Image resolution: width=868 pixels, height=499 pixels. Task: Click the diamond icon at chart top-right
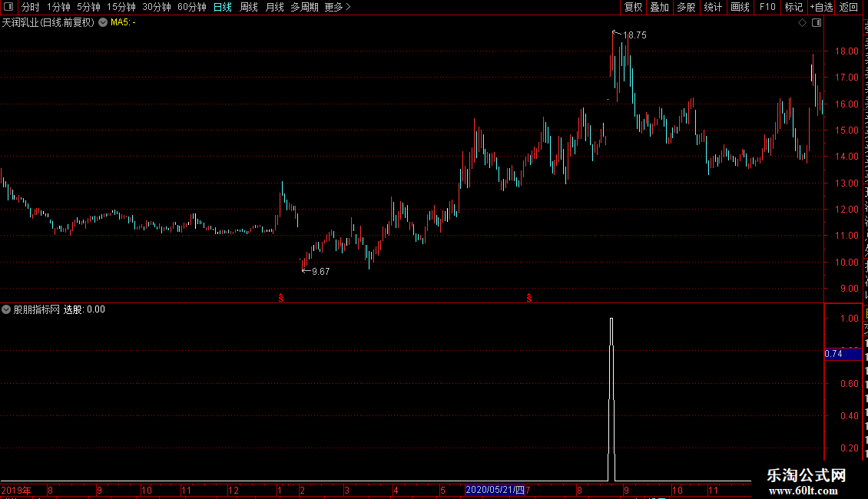click(x=802, y=23)
